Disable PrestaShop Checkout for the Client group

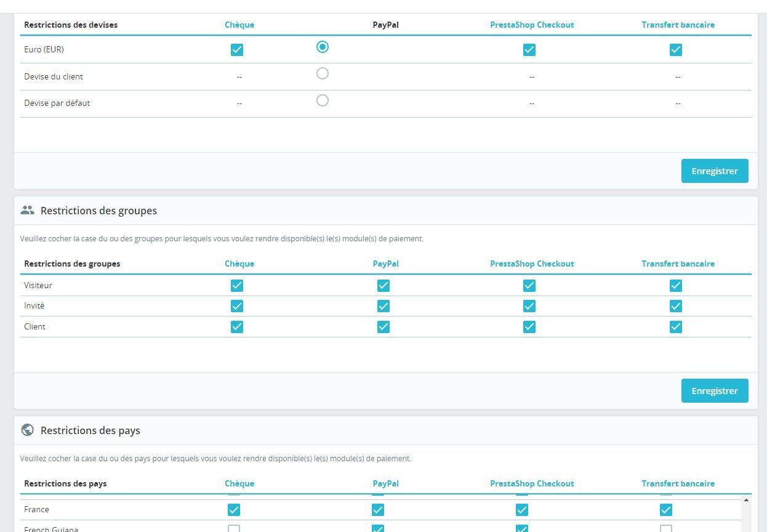tap(529, 327)
